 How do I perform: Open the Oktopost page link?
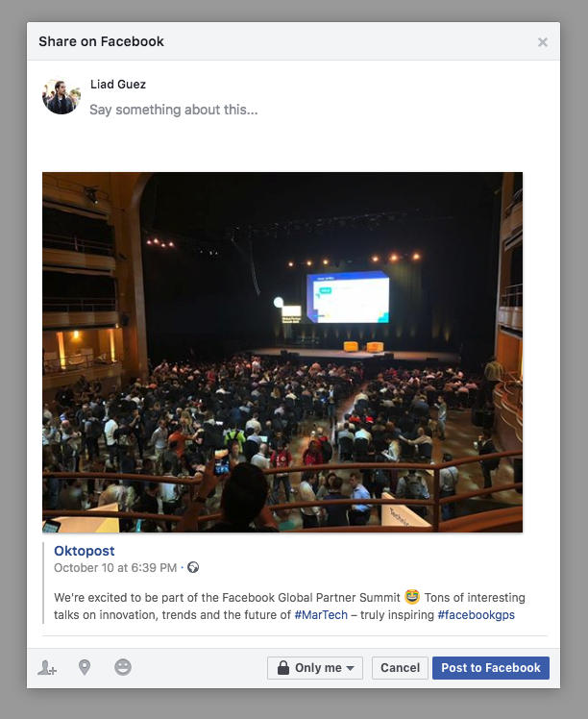coord(85,551)
